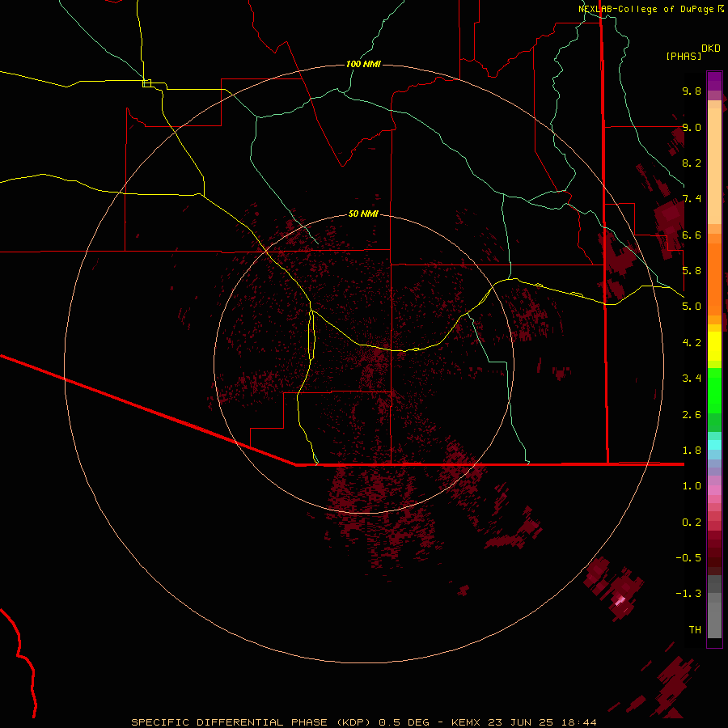Click the 5.0 value on the color scale
Viewport: 728px width, 728px height.
(692, 307)
